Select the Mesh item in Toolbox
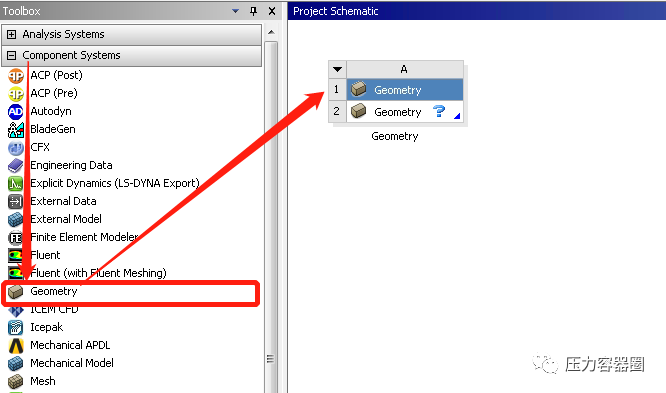666x393 pixels. click(x=43, y=381)
